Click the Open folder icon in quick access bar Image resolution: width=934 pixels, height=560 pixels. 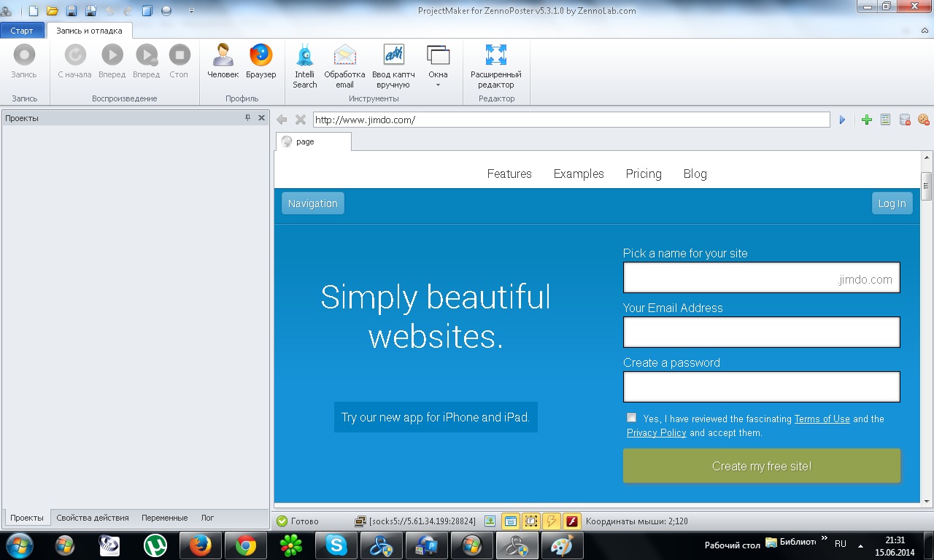pos(52,11)
